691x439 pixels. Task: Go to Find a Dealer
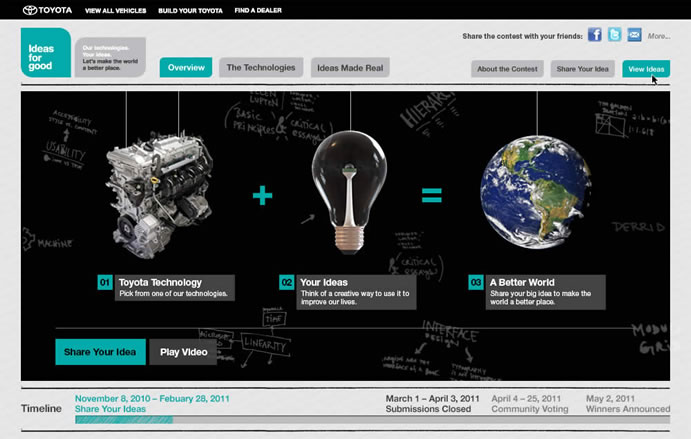point(258,10)
